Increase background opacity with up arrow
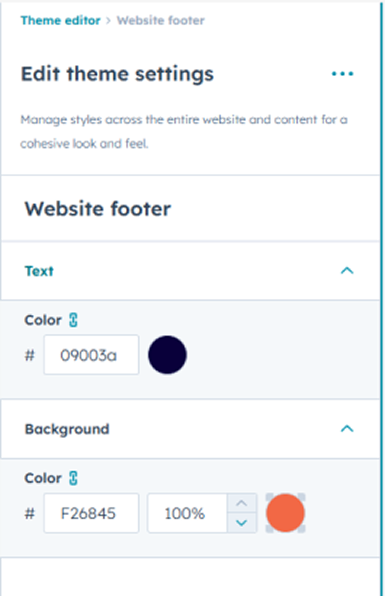Viewport: 385px width, 596px height. 242,503
